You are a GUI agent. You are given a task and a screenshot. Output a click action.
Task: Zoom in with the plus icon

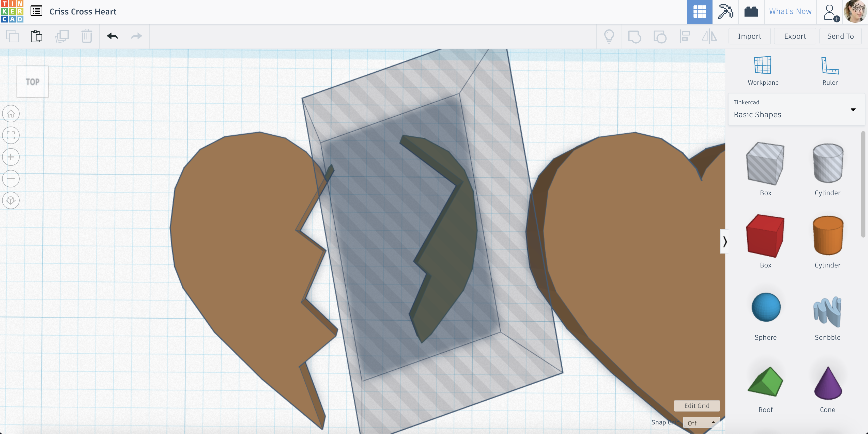[11, 157]
